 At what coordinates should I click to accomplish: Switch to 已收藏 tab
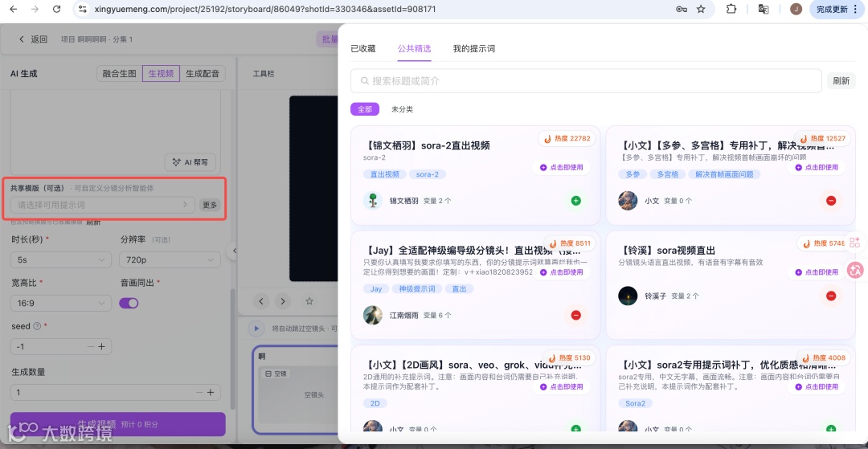[x=363, y=49]
